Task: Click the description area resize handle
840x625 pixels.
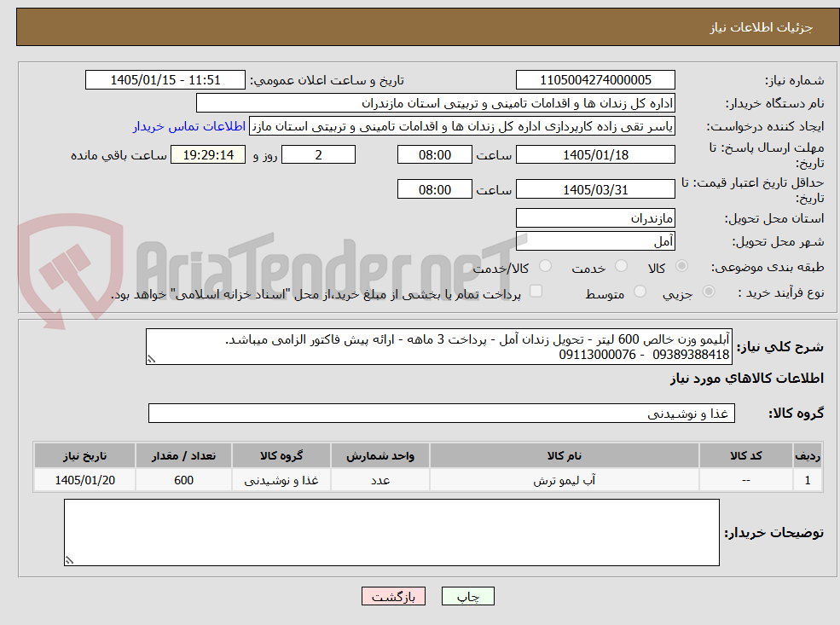Action: coord(151,359)
